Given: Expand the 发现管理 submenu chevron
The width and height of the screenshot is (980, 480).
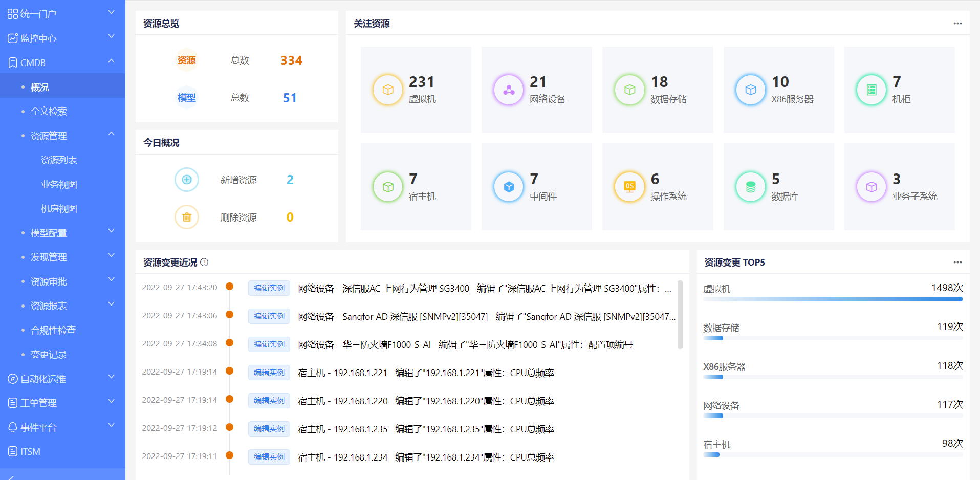Looking at the screenshot, I should (111, 255).
